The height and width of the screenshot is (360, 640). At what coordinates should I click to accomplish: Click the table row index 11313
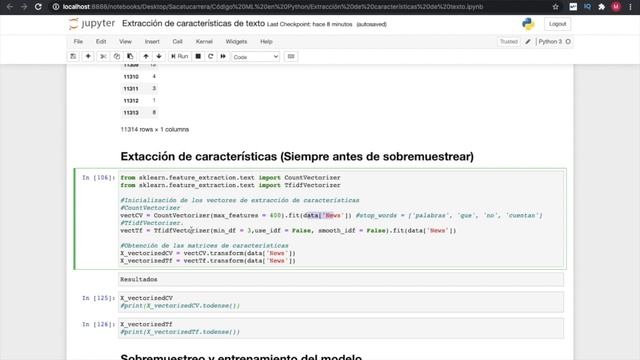[131, 113]
